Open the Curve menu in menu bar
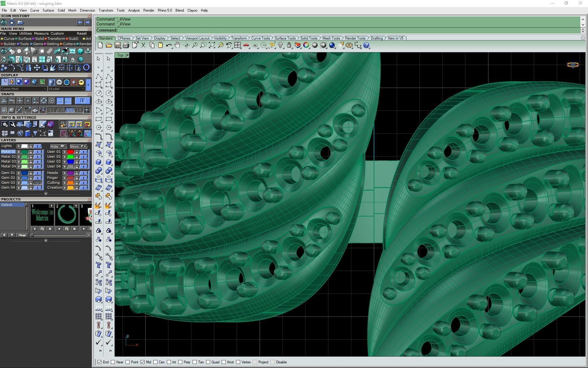The height and width of the screenshot is (368, 588). pos(34,10)
